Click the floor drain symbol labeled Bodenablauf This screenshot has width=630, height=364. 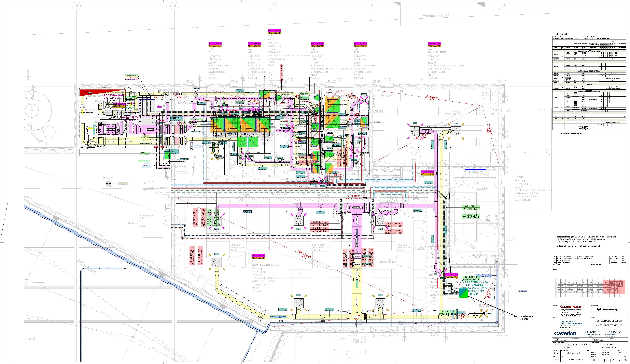click(x=109, y=184)
